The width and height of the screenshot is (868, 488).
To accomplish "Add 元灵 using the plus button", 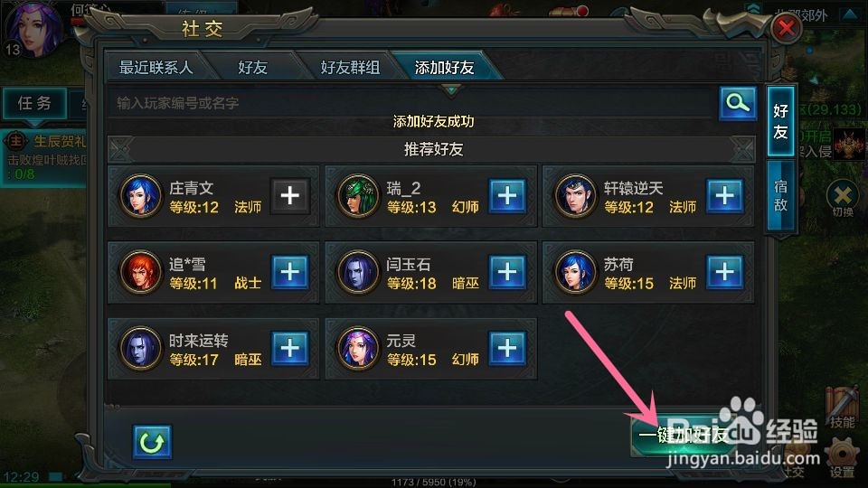I will [507, 348].
